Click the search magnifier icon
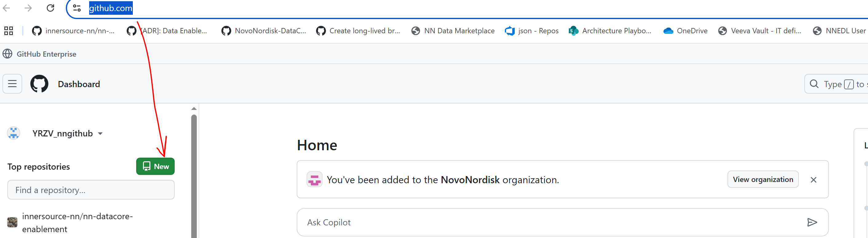 pyautogui.click(x=814, y=84)
